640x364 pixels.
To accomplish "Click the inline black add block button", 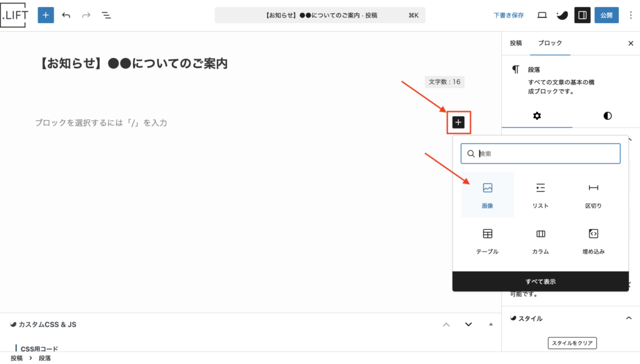I will click(458, 122).
